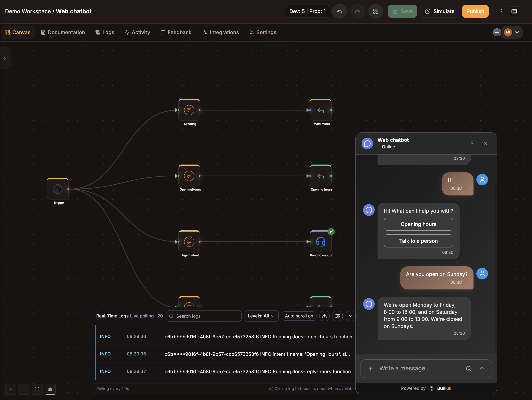
Task: Toggle Auto scroll on button
Action: [x=299, y=316]
